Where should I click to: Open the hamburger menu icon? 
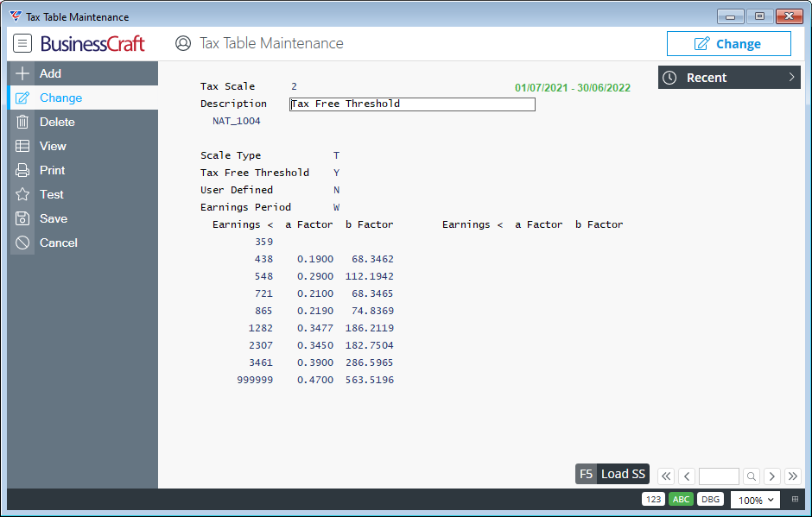coord(22,43)
